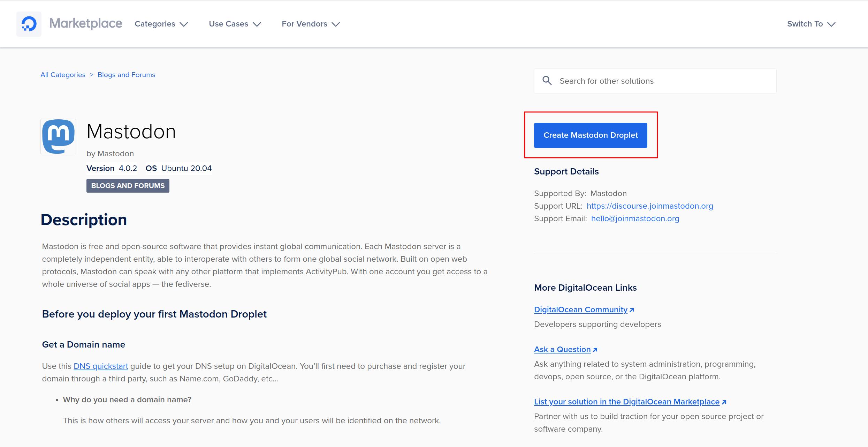Click More DigitalOcean Links heading
Screen dimensions: 868x447
tap(585, 288)
